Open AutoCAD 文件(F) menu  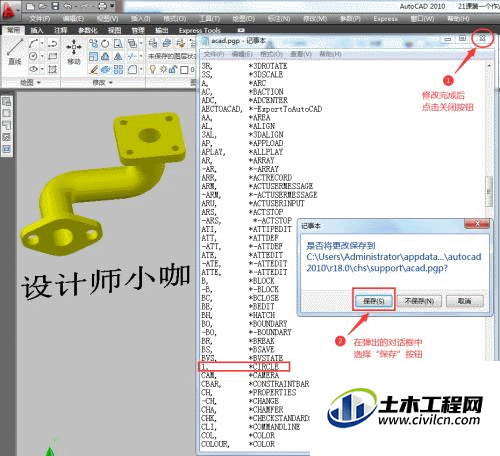(x=40, y=18)
